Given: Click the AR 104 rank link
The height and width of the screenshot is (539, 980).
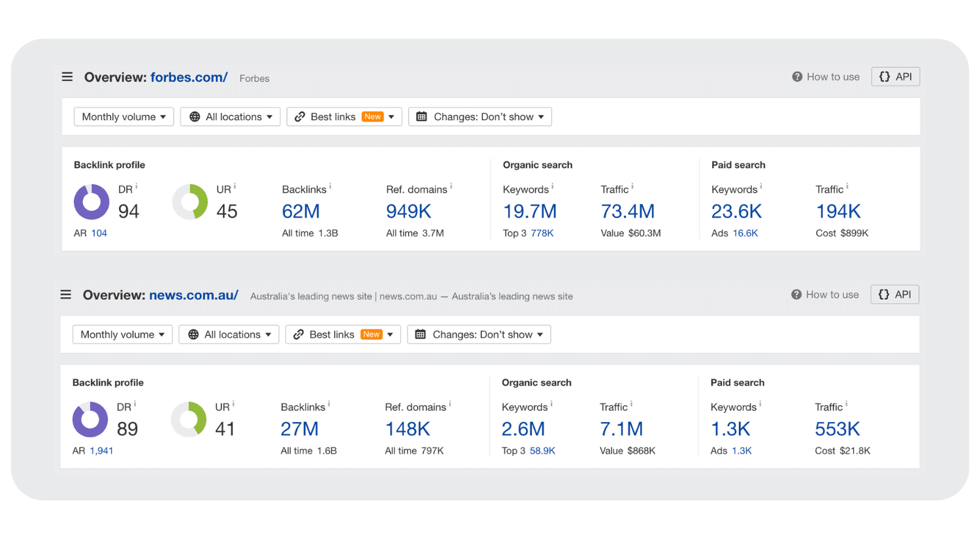Looking at the screenshot, I should (x=99, y=233).
